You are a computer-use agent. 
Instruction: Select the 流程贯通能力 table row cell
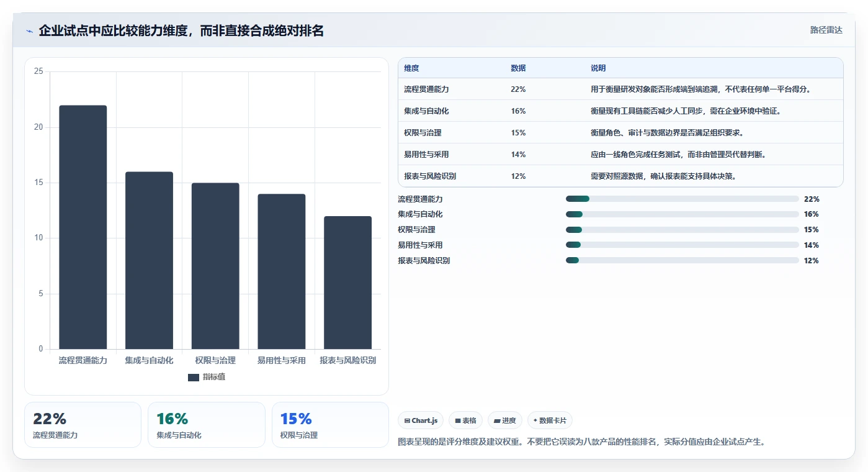point(426,89)
